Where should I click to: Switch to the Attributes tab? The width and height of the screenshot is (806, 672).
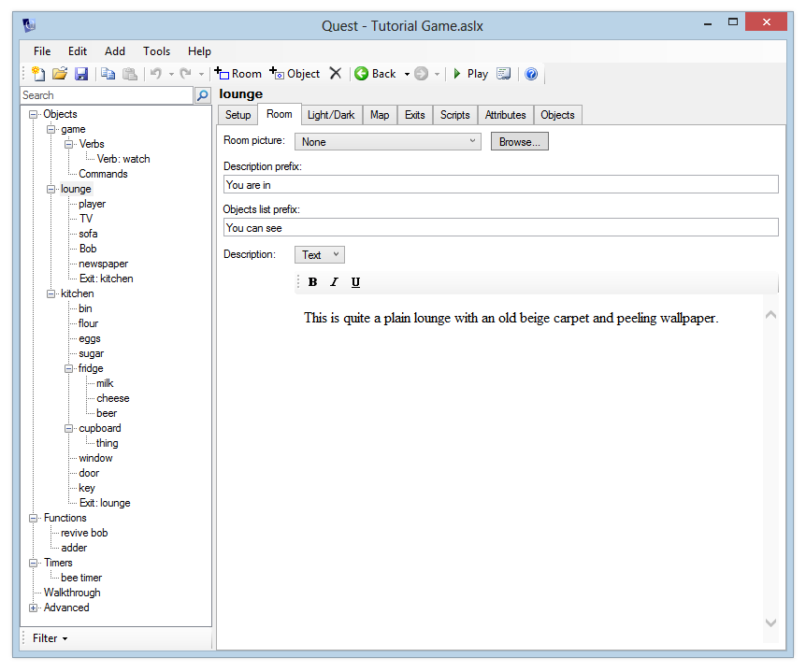pyautogui.click(x=505, y=115)
